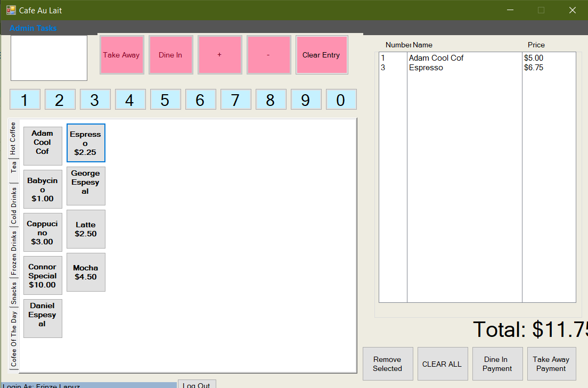Add Connor Special $10.00 to order
Viewport: 588px width, 388px height.
(x=42, y=276)
